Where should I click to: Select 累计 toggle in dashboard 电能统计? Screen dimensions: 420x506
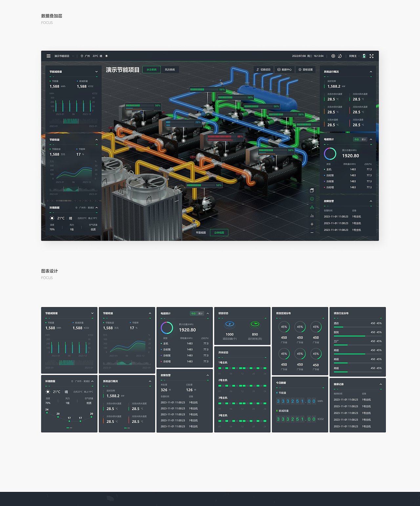(364, 140)
